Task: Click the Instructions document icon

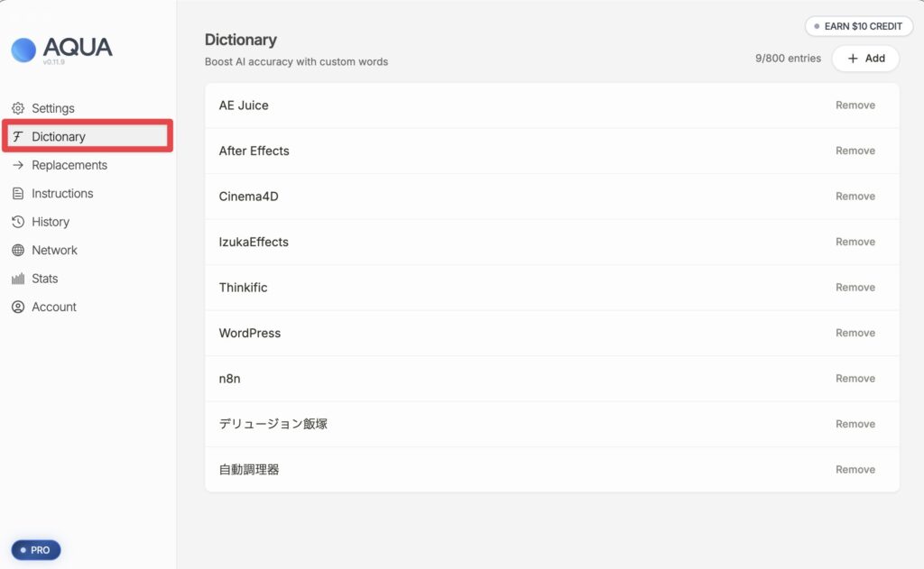Action: pyautogui.click(x=18, y=194)
